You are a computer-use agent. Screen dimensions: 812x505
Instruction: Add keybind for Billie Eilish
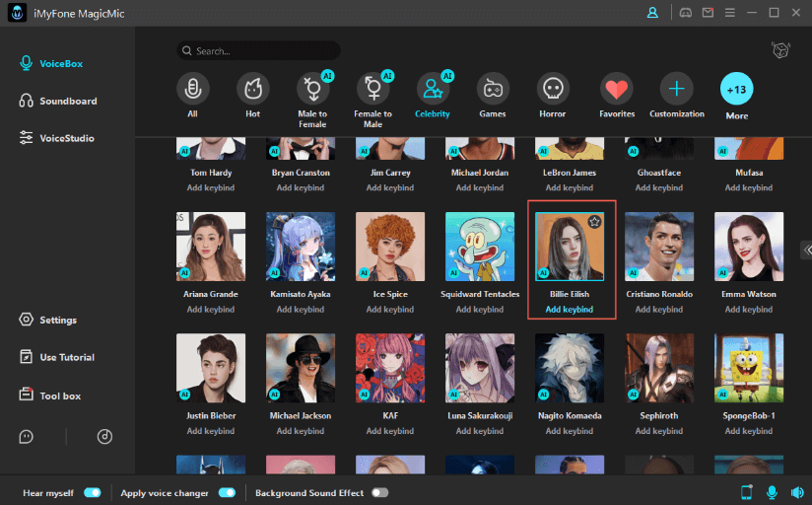(570, 309)
